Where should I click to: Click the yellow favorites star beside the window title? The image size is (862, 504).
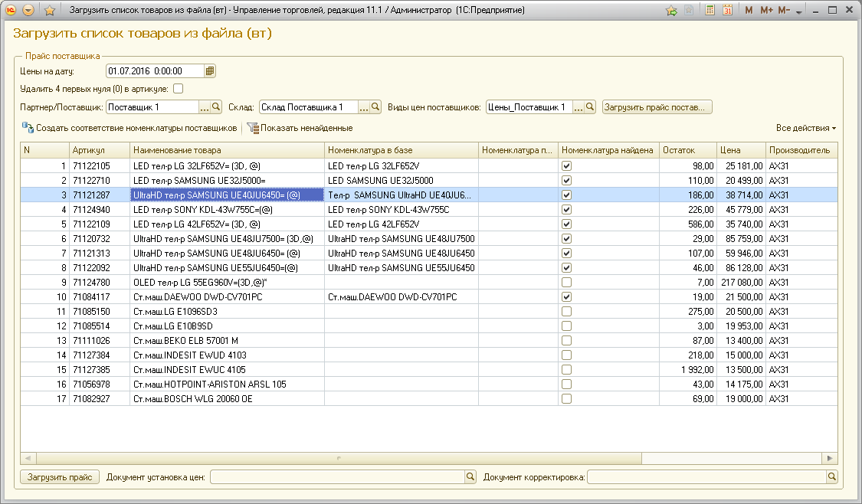50,10
